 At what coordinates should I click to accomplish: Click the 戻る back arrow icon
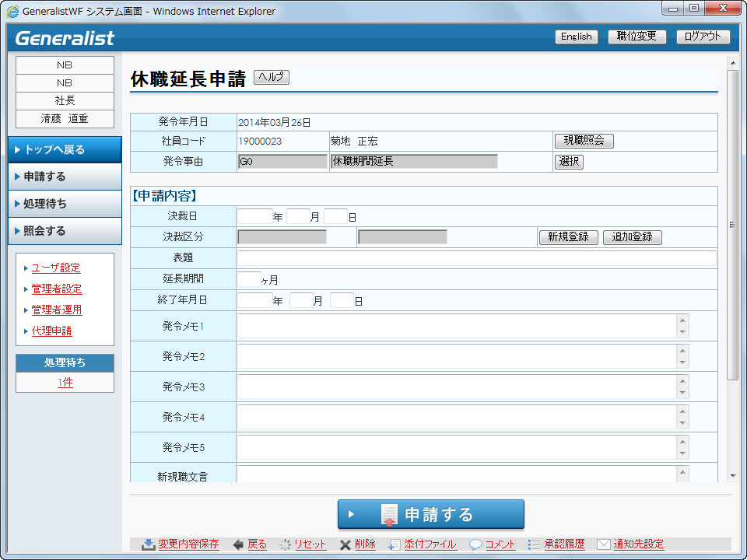tap(238, 544)
